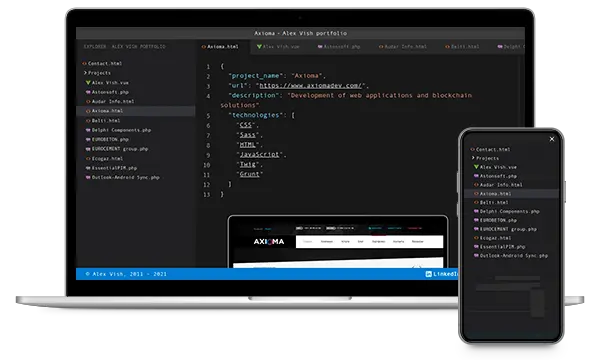Click the HTML icon of Contact.html in laptop explorer

click(85, 64)
